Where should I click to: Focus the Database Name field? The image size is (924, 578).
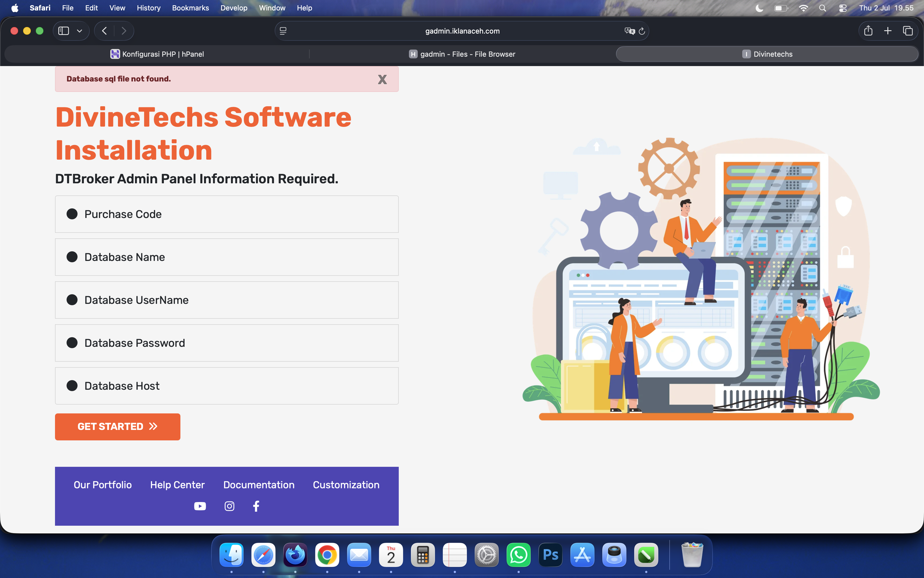tap(227, 257)
